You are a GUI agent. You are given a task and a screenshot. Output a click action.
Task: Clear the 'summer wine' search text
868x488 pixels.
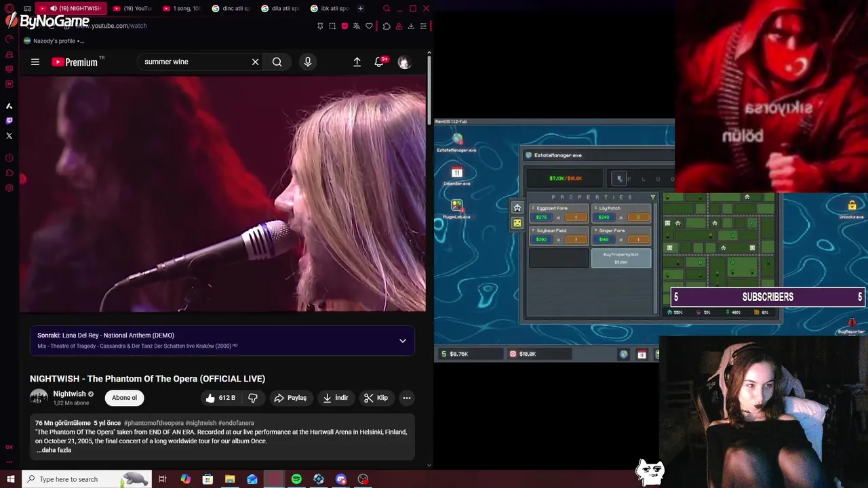coord(255,62)
